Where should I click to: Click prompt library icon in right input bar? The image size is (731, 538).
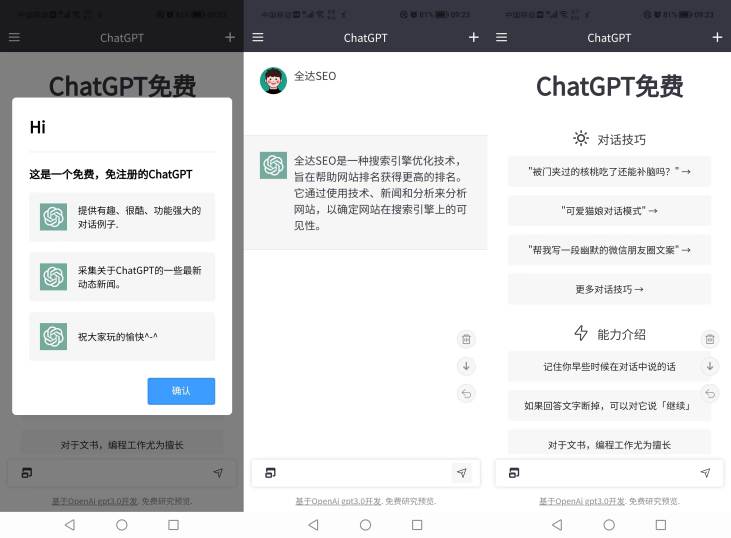coord(514,473)
